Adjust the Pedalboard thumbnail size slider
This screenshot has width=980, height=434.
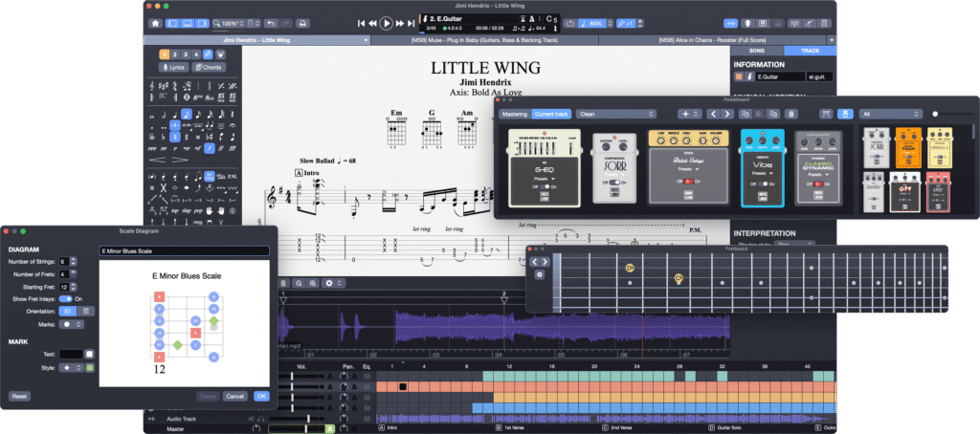pos(953,115)
